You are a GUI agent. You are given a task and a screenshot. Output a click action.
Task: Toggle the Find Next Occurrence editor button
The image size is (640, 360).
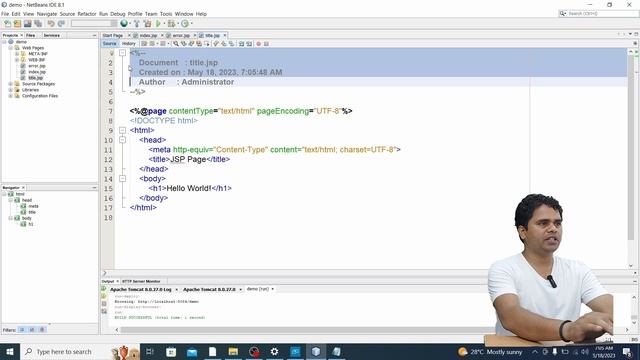pos(191,44)
